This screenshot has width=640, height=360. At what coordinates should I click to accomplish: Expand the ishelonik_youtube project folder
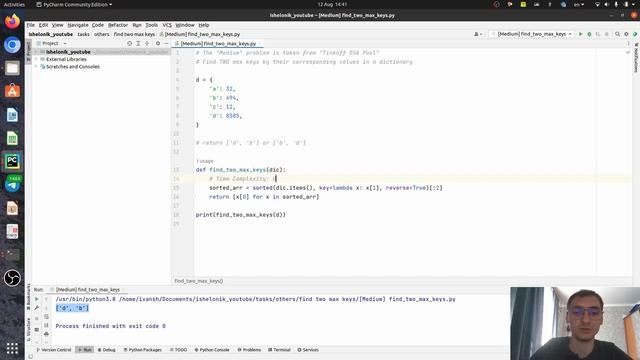point(36,52)
